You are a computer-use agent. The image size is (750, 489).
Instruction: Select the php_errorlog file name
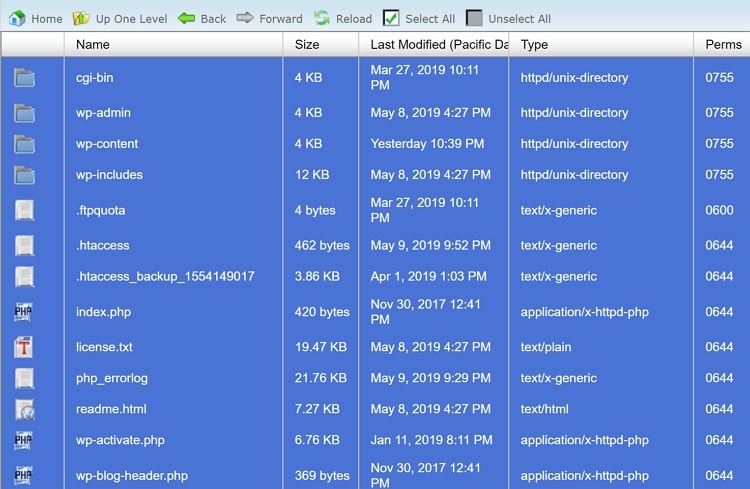pos(112,378)
